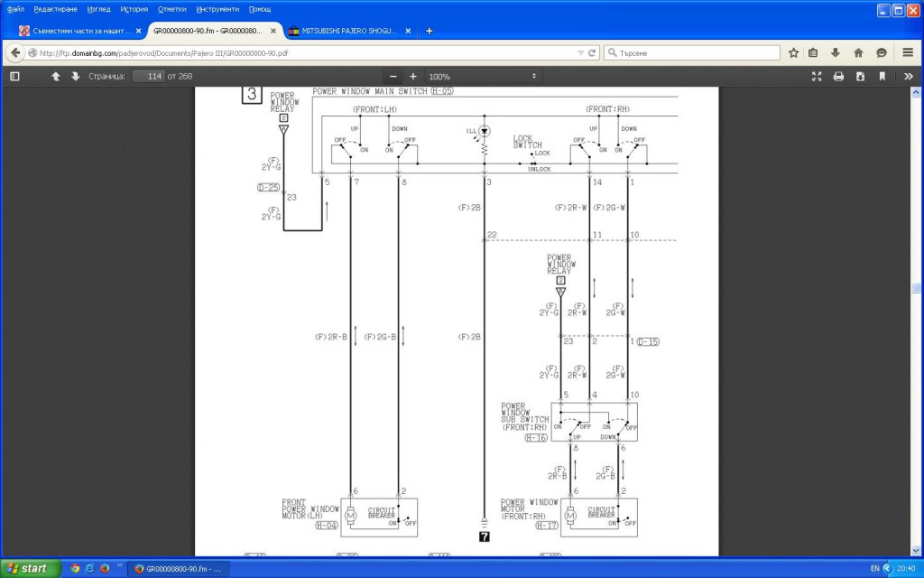
Task: Click the page number input field
Action: (x=148, y=76)
